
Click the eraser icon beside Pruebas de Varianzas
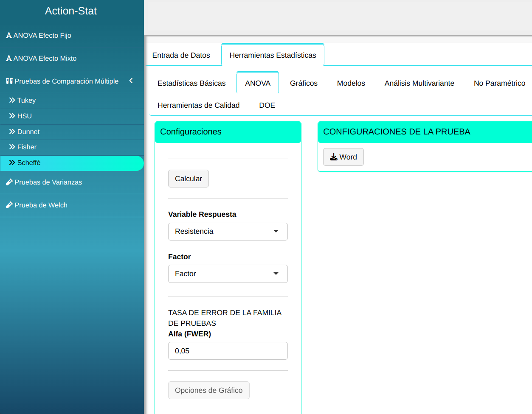(9, 182)
